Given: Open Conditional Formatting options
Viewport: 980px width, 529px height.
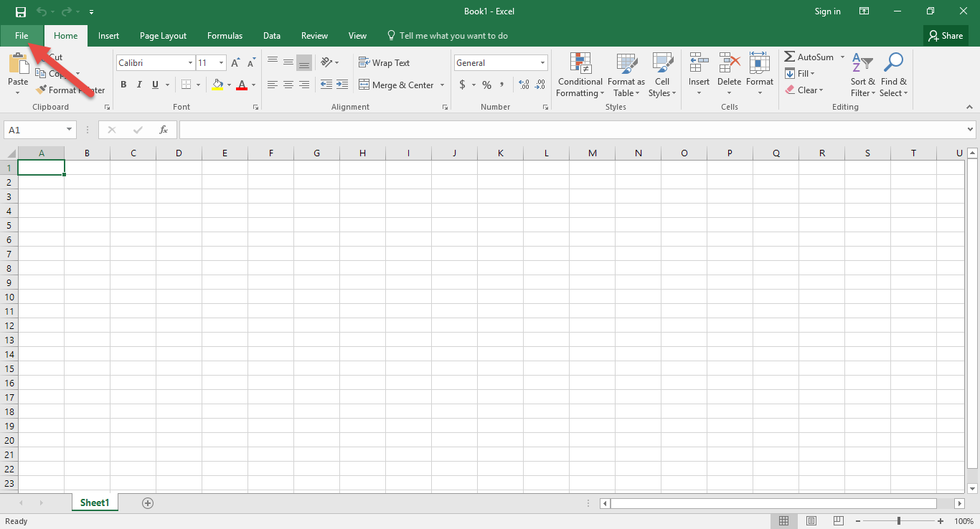Looking at the screenshot, I should pyautogui.click(x=580, y=75).
